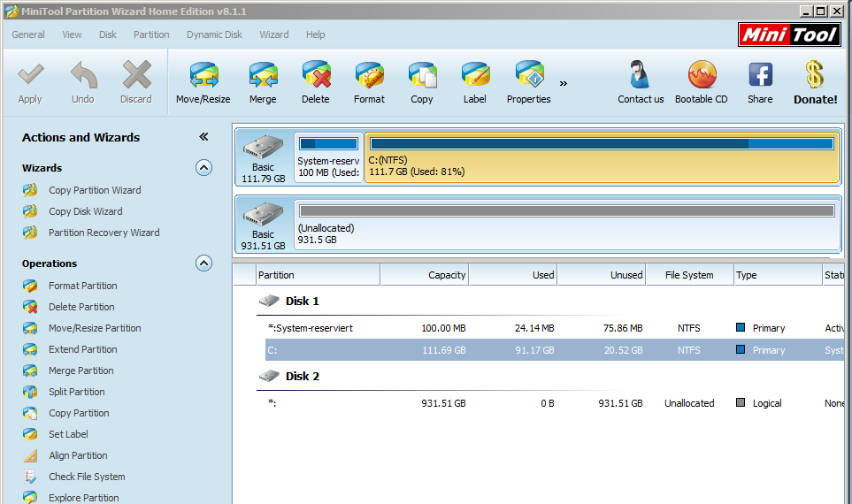Click the Contact us icon
Image resolution: width=852 pixels, height=504 pixels.
[x=640, y=74]
